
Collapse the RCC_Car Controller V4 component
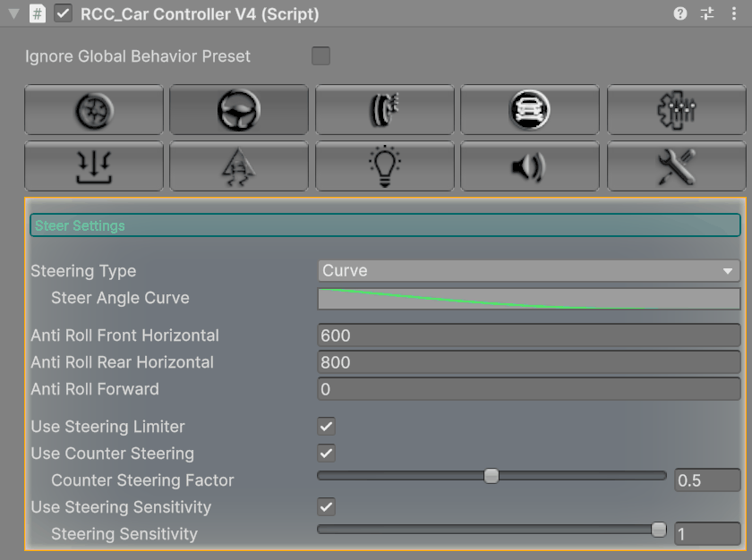pyautogui.click(x=14, y=13)
